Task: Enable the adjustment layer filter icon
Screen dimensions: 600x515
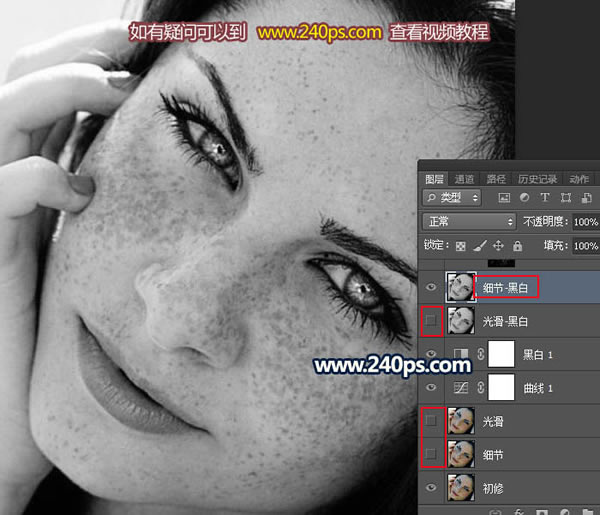Action: (x=525, y=197)
